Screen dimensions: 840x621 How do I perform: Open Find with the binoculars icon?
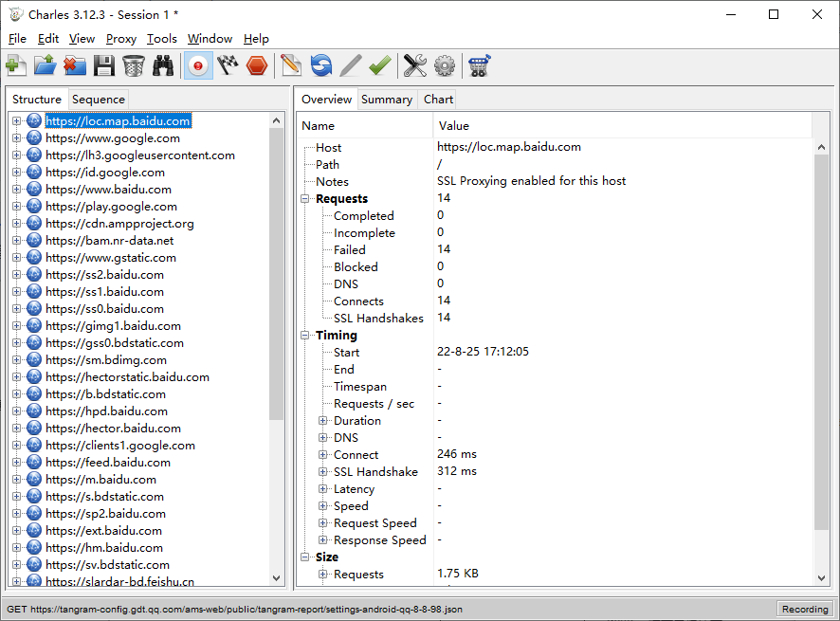tap(164, 65)
